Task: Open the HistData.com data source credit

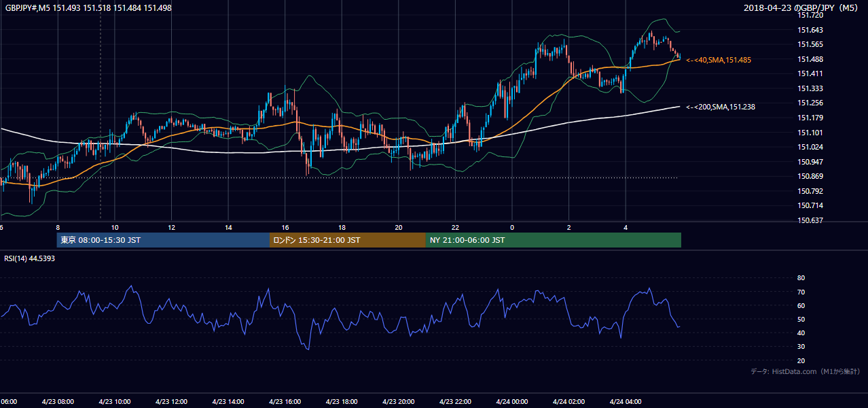Action: point(806,371)
